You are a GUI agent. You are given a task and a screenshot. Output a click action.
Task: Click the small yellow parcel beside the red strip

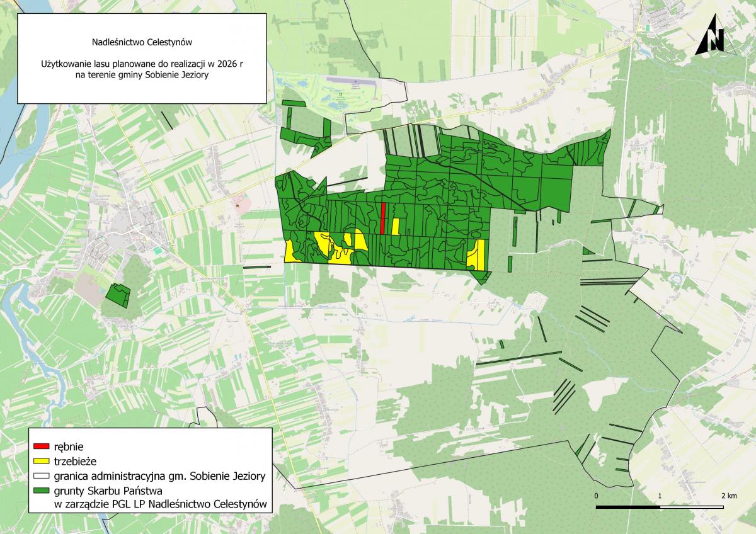396,226
